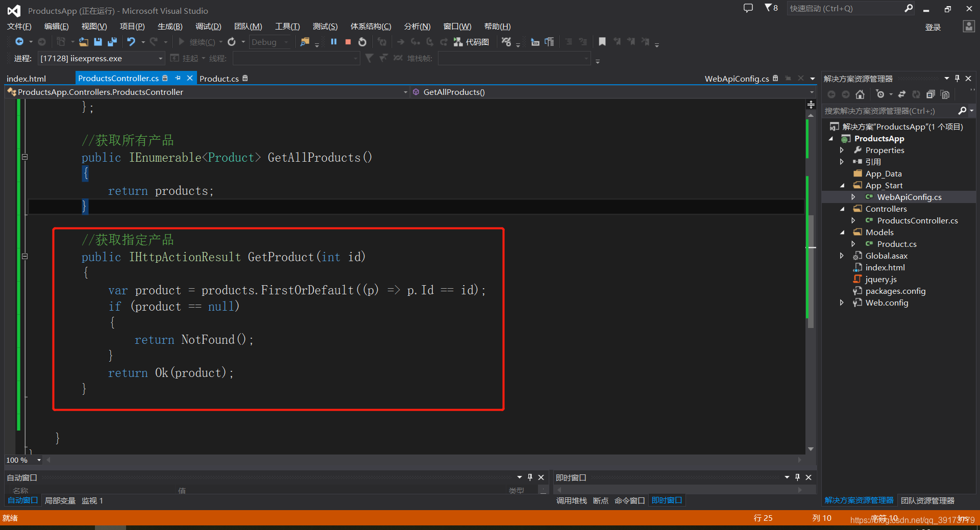This screenshot has height=530, width=980.
Task: Open the process iisexpress.exe dropdown
Action: coord(101,58)
